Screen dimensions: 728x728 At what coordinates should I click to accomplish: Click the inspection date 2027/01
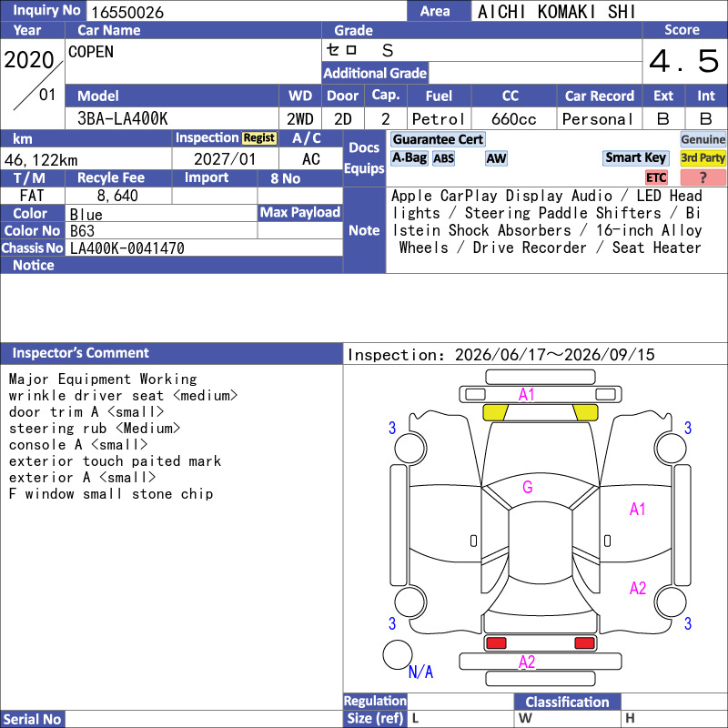coord(225,159)
